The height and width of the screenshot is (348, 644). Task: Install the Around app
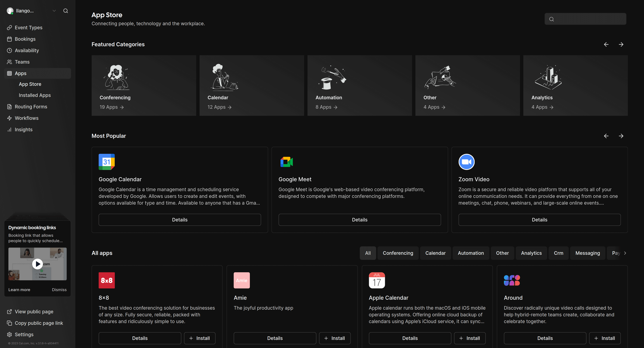click(605, 338)
